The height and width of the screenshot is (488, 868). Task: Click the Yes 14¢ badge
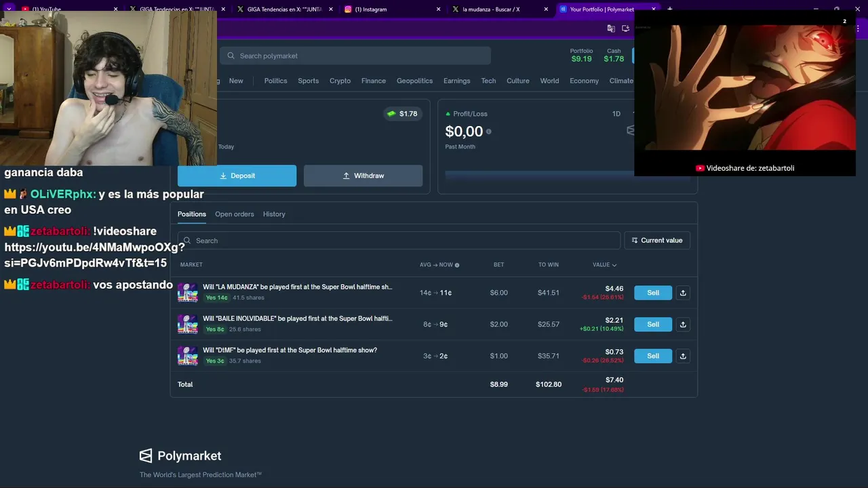(x=216, y=298)
